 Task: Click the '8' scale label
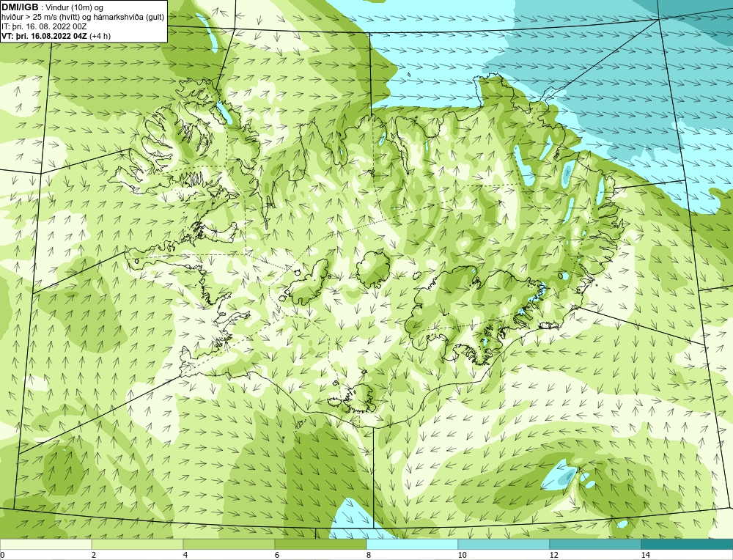[369, 555]
